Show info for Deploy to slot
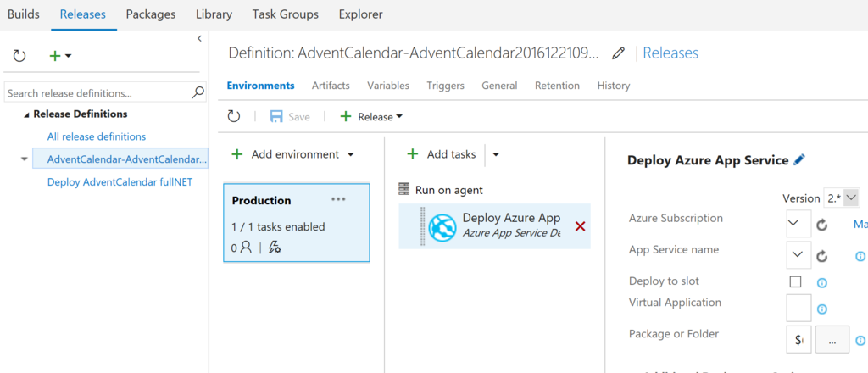The image size is (868, 373). (x=822, y=283)
